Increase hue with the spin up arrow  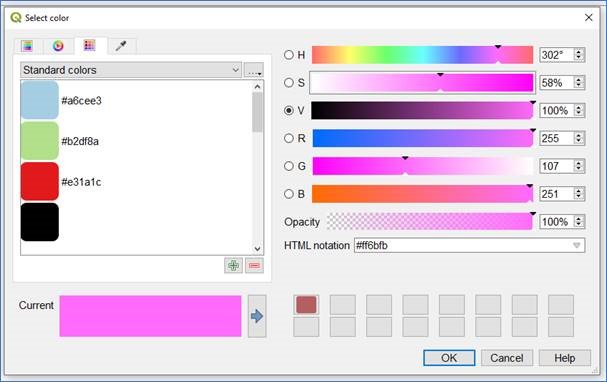point(579,51)
